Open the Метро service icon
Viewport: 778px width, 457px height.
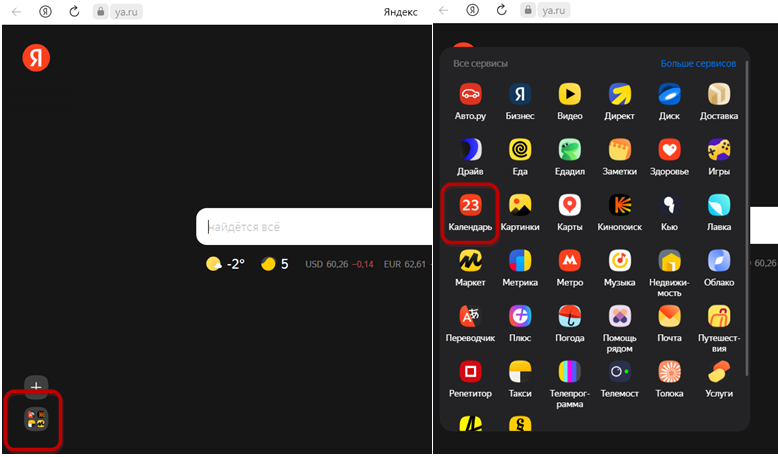570,261
